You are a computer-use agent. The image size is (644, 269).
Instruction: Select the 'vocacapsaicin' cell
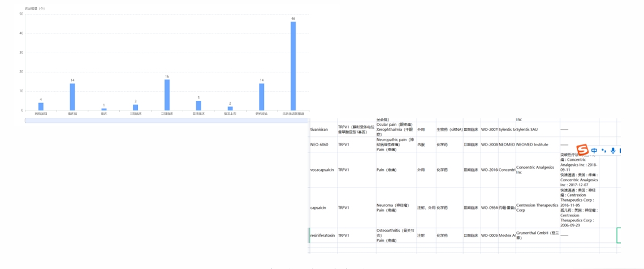(x=323, y=170)
